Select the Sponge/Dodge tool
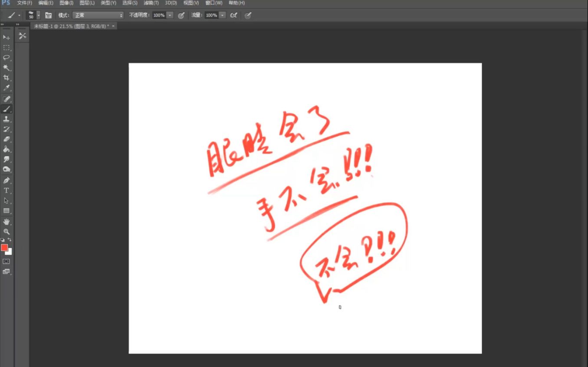Viewport: 588px width, 367px height. pos(7,170)
